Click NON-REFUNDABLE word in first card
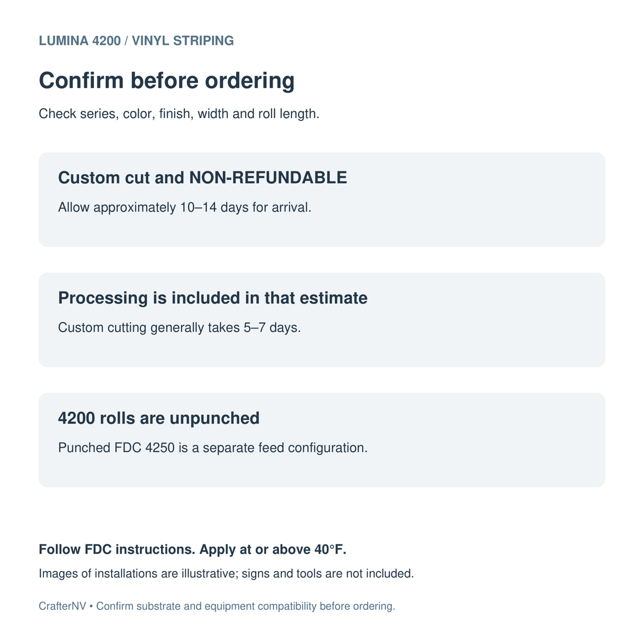 pos(268,178)
